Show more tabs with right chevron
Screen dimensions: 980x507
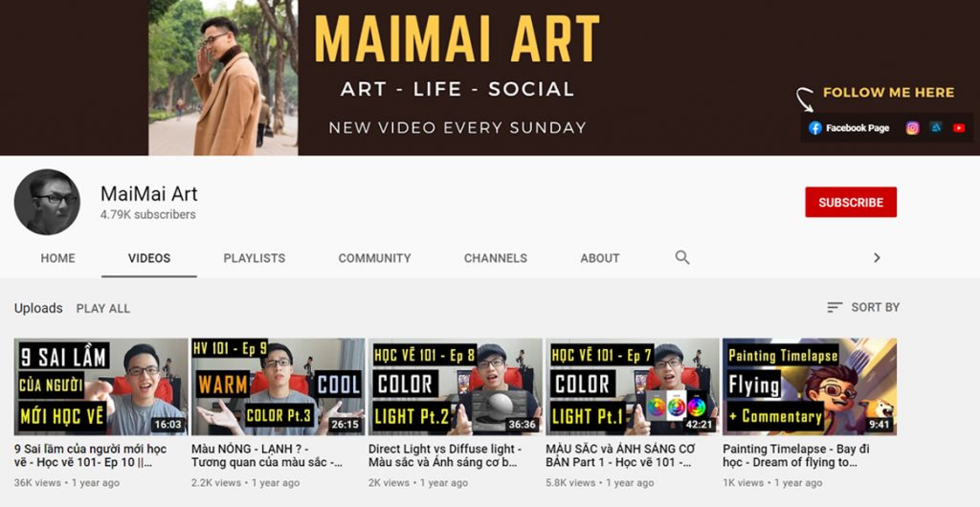coord(877,257)
